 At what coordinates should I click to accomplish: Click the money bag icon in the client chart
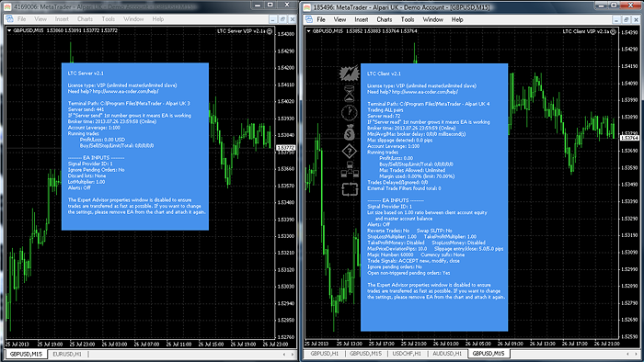click(349, 132)
